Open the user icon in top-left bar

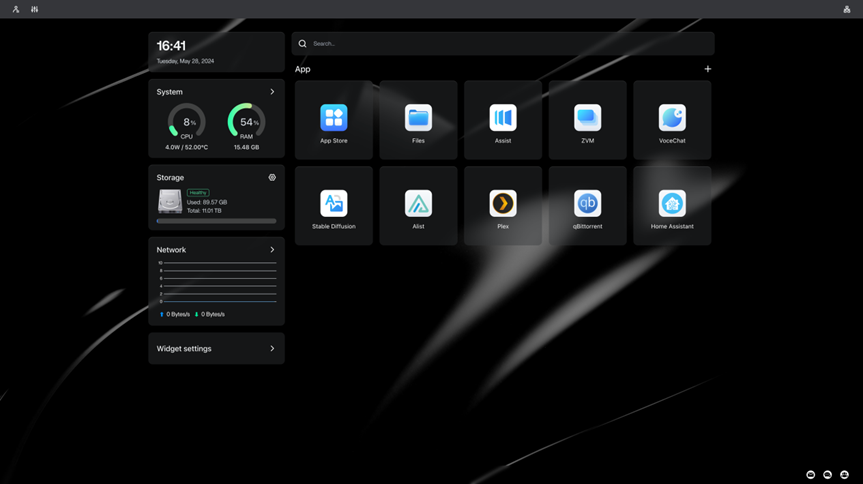point(16,9)
